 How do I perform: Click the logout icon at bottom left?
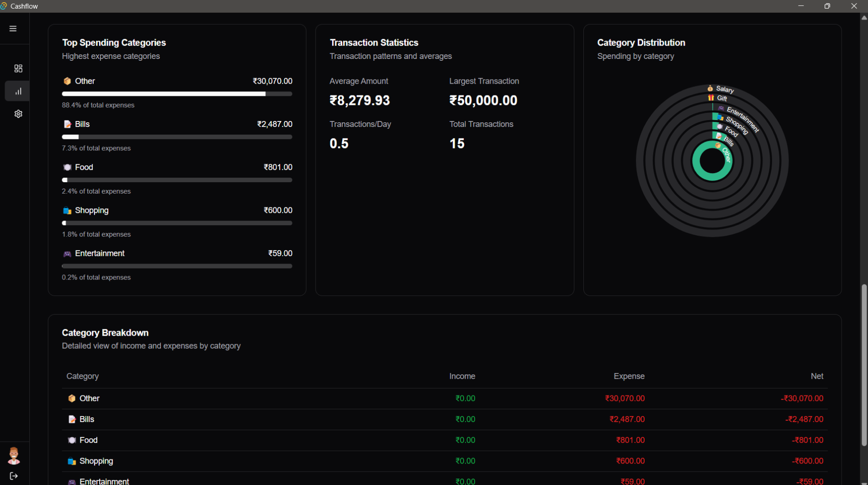point(14,476)
